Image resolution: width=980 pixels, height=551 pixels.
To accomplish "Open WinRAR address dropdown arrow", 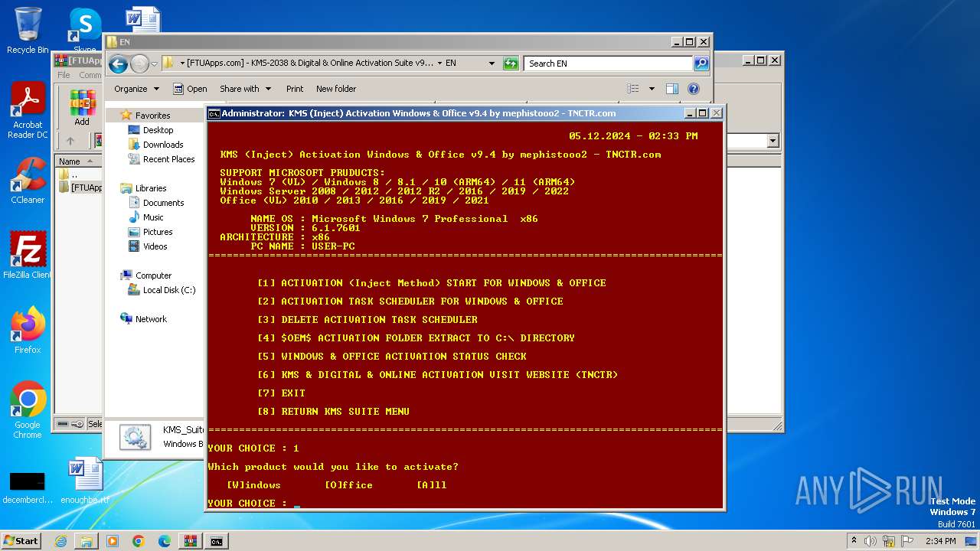I will pos(773,141).
